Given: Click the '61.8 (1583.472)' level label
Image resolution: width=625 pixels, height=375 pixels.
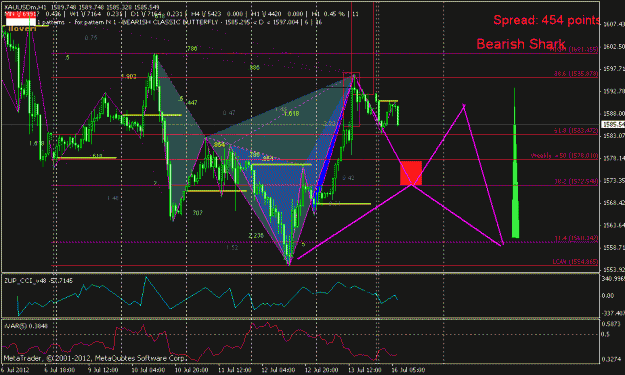Looking at the screenshot, I should (576, 131).
